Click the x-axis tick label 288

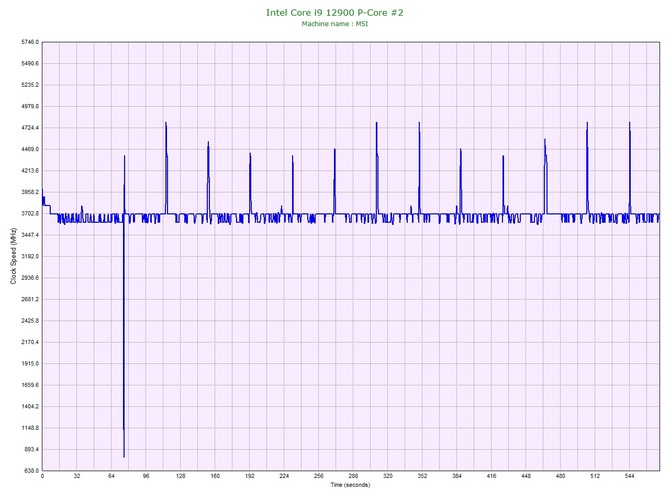point(353,476)
